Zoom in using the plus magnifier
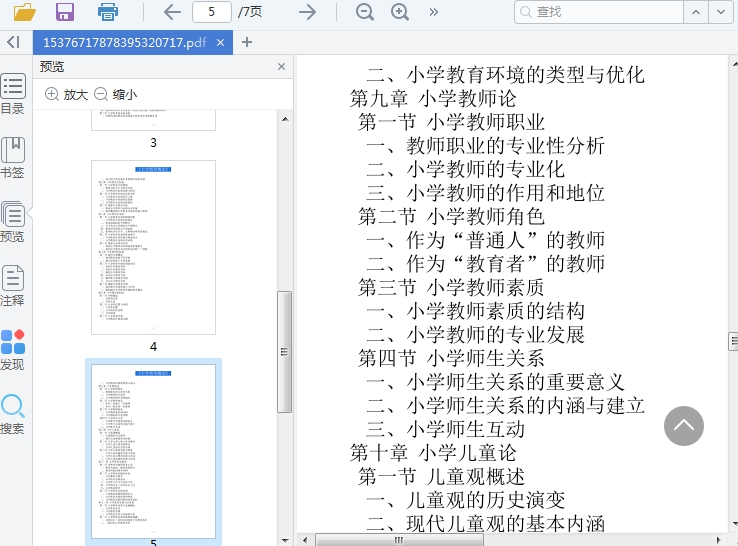Viewport: 738px width, 546px height. [400, 12]
